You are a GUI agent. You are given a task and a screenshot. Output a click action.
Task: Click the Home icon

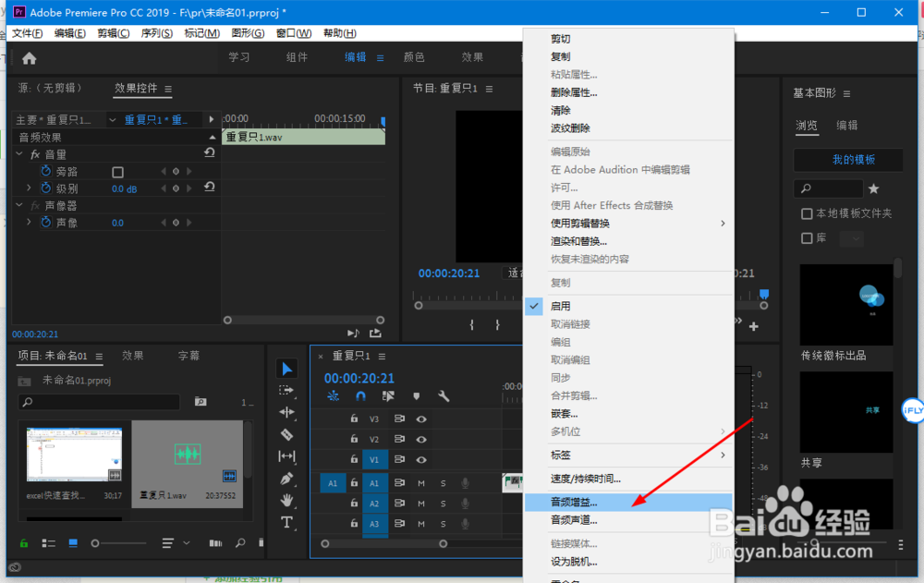[29, 58]
